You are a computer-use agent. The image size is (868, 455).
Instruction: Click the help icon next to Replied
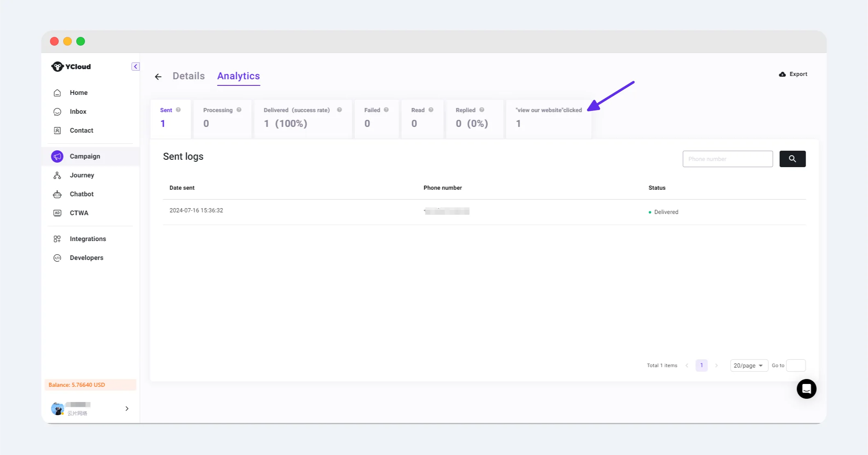(482, 110)
